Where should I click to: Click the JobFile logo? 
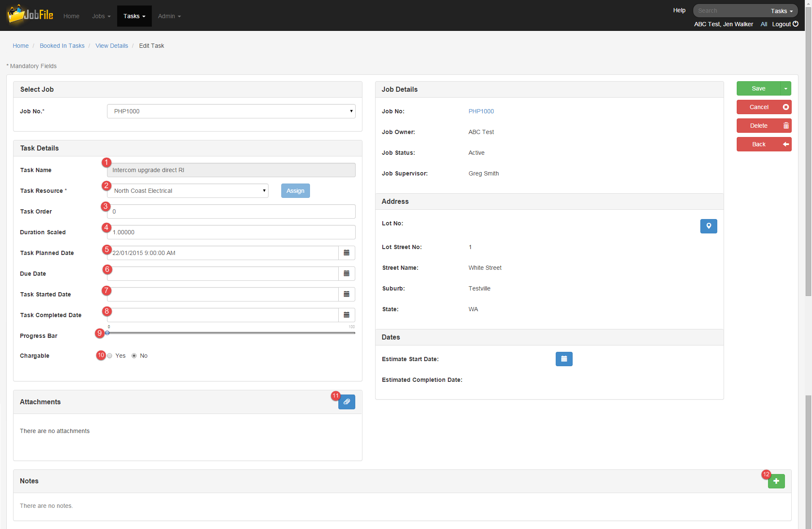click(30, 15)
